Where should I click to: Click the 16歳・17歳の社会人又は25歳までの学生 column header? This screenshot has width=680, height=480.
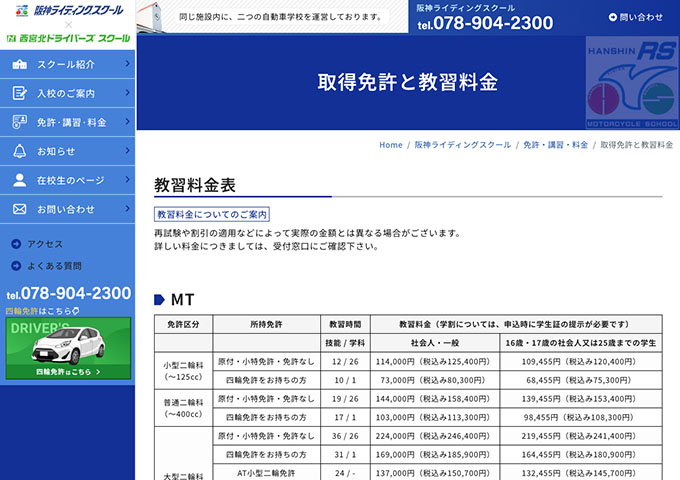(581, 343)
